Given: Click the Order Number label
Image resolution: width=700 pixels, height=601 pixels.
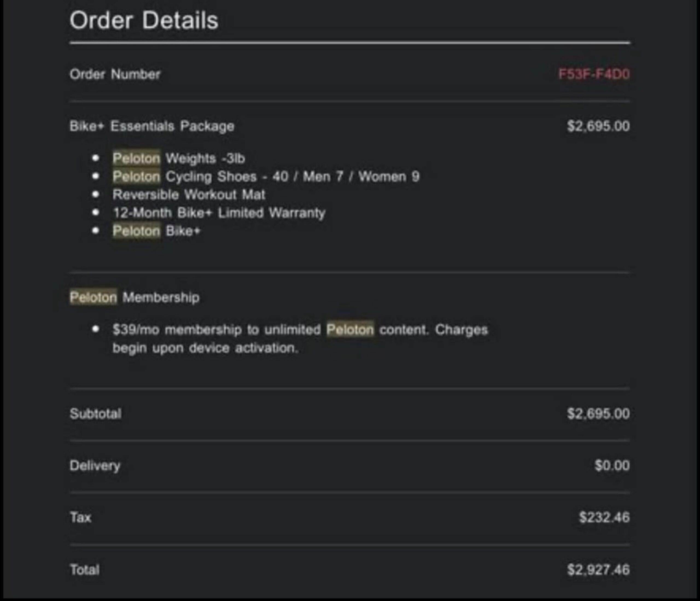Looking at the screenshot, I should pyautogui.click(x=115, y=74).
